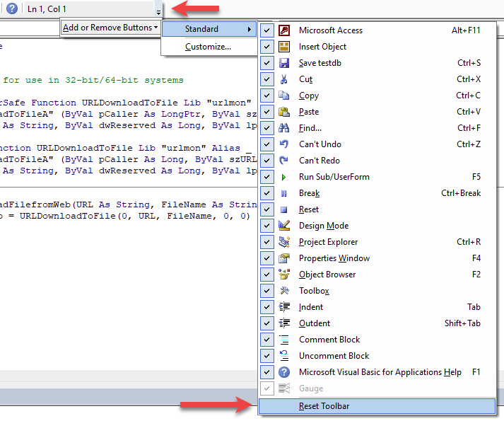504x421 pixels.
Task: Toggle the Cut button checkbox
Action: 266,79
